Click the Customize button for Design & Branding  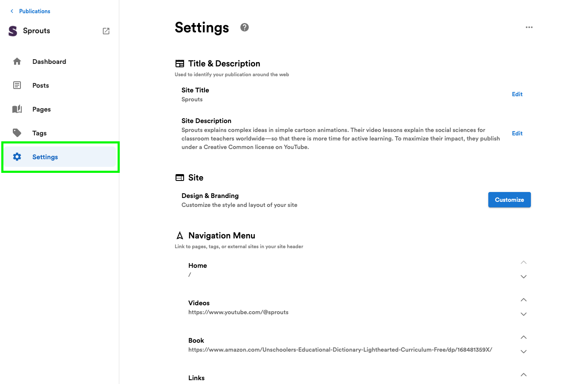coord(510,200)
